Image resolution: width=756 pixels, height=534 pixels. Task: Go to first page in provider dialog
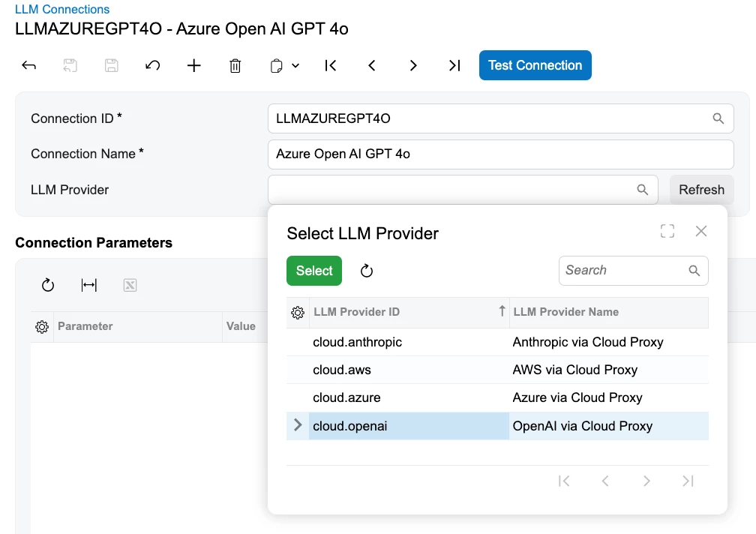[x=564, y=481]
